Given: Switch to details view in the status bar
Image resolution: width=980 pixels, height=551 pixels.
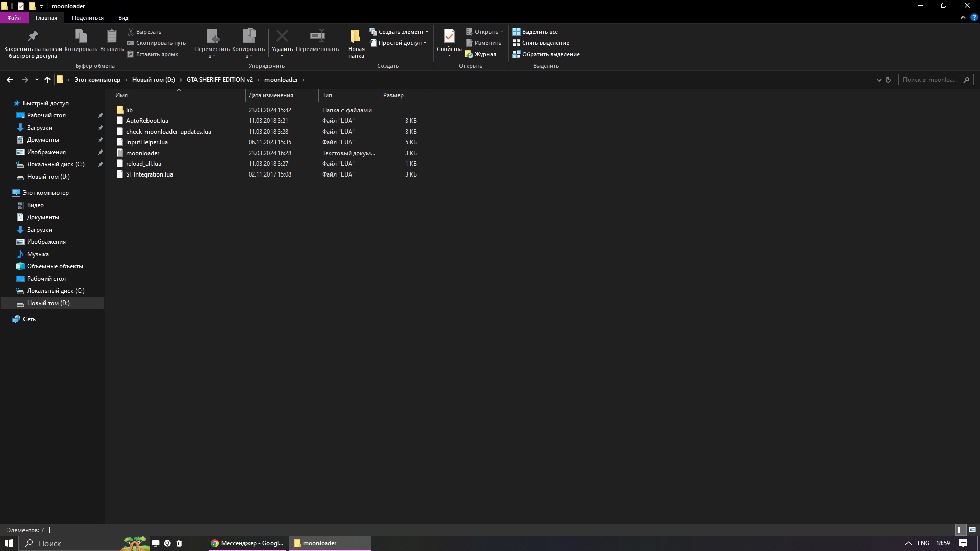Looking at the screenshot, I should click(959, 530).
